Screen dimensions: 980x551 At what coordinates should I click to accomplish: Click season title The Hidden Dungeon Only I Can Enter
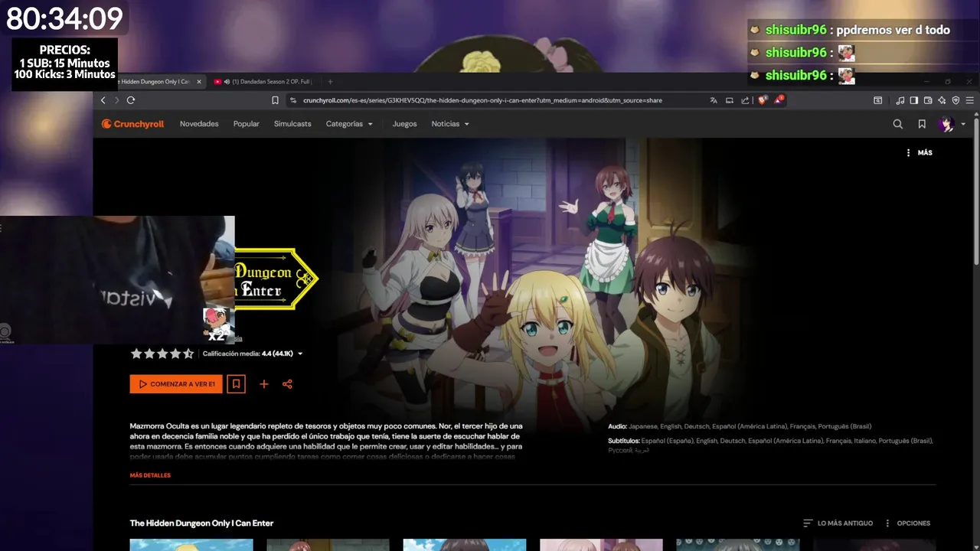click(x=201, y=523)
